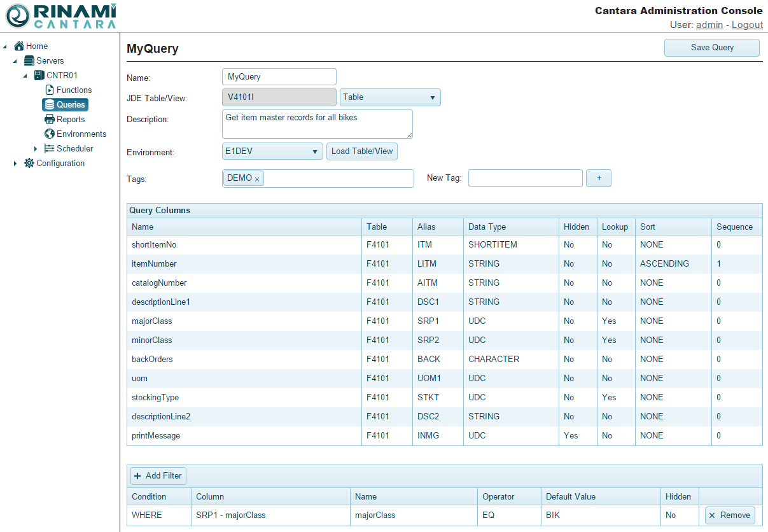Click the CNTR01 server icon
The height and width of the screenshot is (532, 768).
pyautogui.click(x=39, y=75)
